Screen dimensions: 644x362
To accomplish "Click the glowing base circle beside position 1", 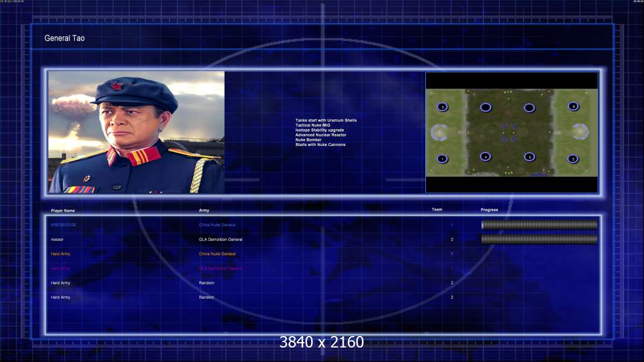I will coord(439,132).
